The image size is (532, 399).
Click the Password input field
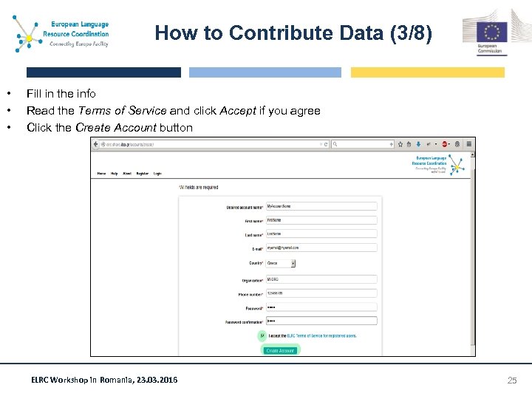(x=321, y=307)
